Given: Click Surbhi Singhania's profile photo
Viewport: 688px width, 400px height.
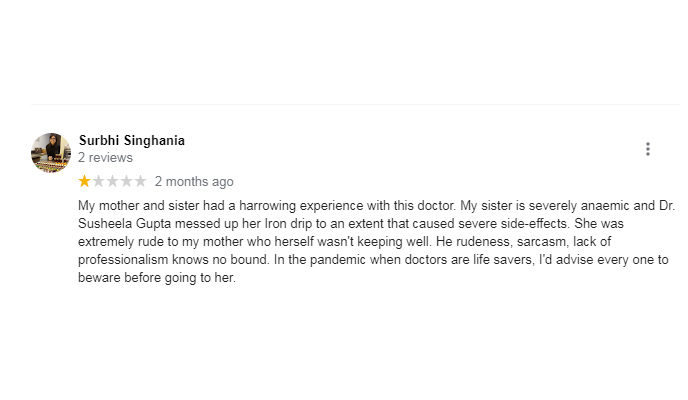Looking at the screenshot, I should pyautogui.click(x=51, y=153).
